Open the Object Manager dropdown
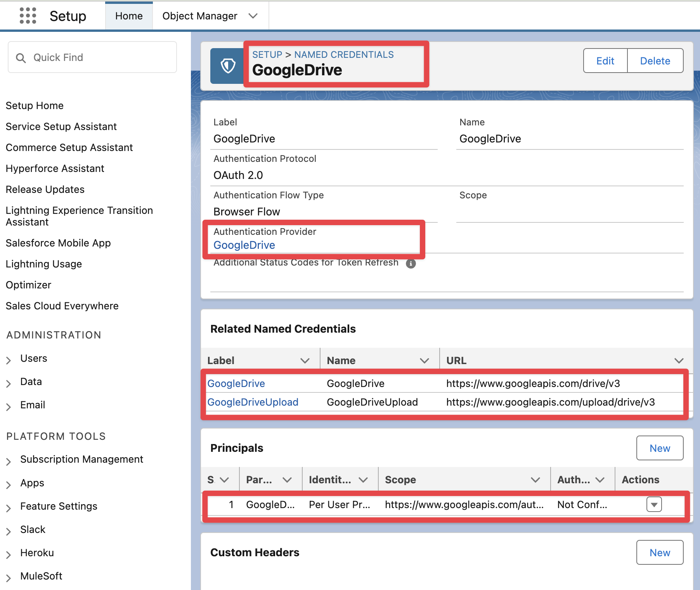 [253, 16]
